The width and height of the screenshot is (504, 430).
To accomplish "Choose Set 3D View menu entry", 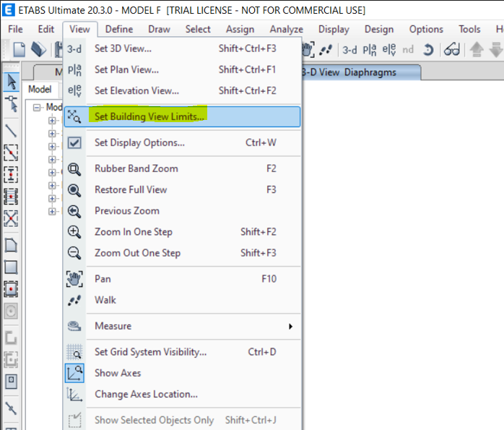I will [x=182, y=48].
